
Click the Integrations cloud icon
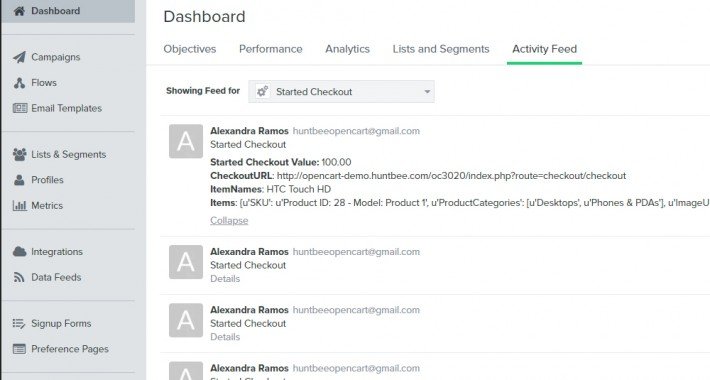pos(19,251)
